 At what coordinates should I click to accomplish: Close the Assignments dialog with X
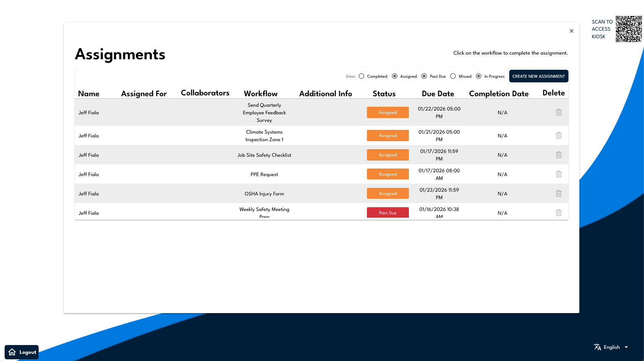click(571, 31)
